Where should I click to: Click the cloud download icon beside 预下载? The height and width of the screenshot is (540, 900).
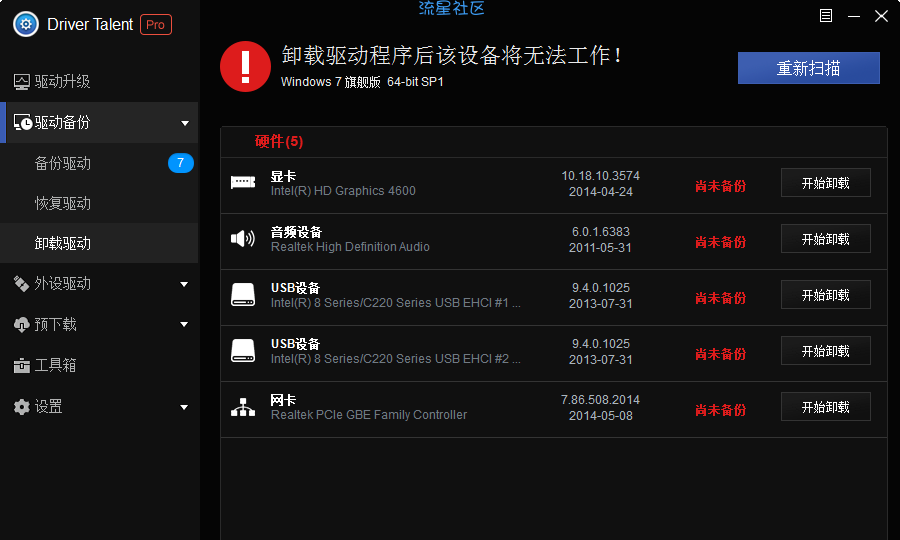click(x=21, y=325)
